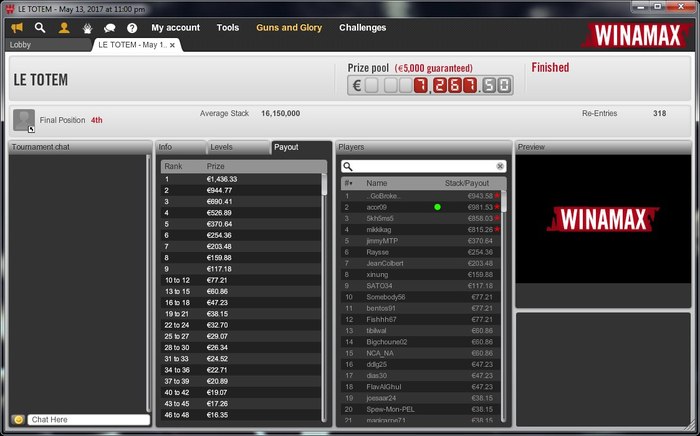Open the magnifier search icon in toolbar

pyautogui.click(x=40, y=28)
